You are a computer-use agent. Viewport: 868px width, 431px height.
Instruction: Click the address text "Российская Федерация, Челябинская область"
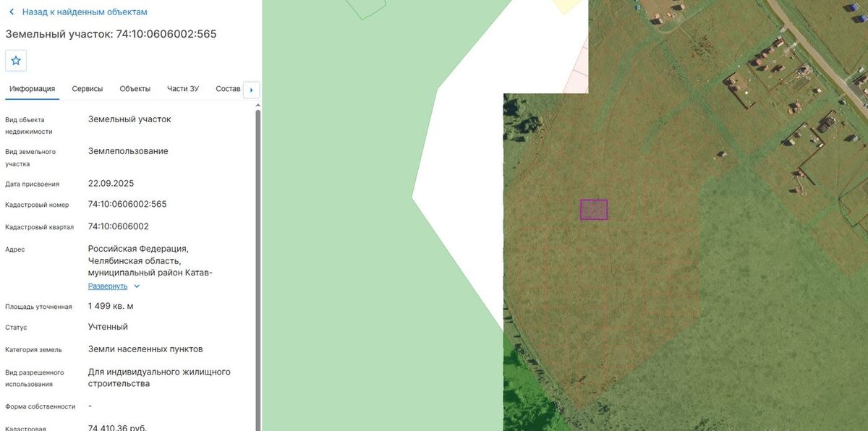point(139,255)
